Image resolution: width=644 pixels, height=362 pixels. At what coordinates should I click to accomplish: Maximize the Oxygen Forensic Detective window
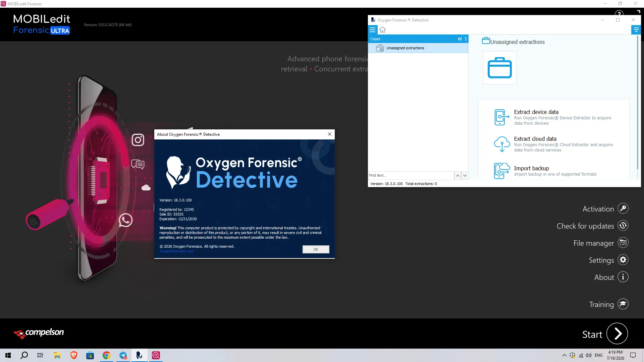[618, 20]
